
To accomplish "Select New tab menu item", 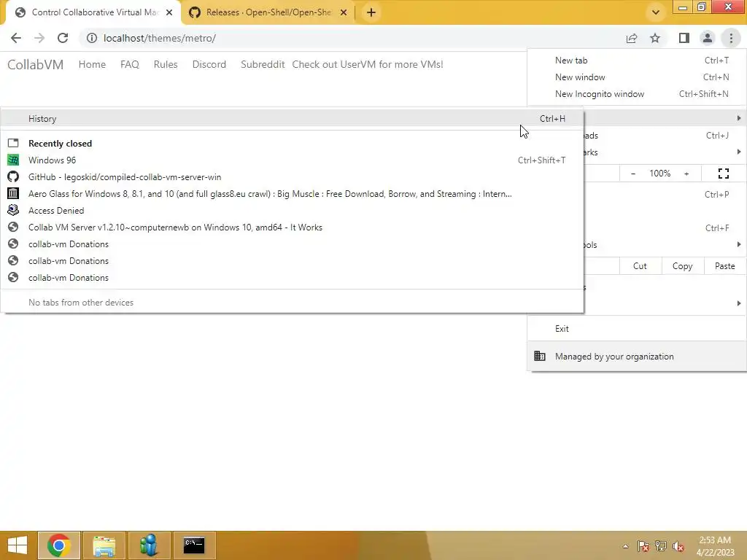I will coord(637,61).
